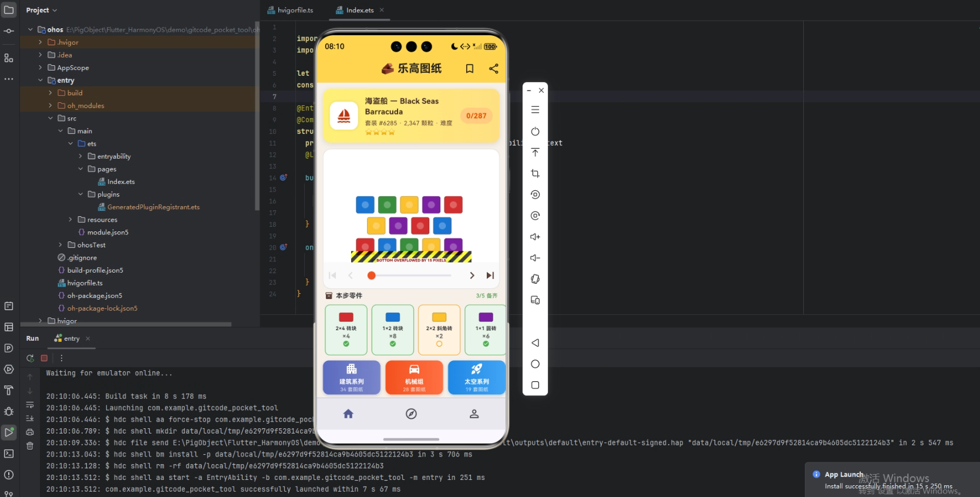Open the Run tool window sidebar icon
Screen dimensions: 980x497
9,432
